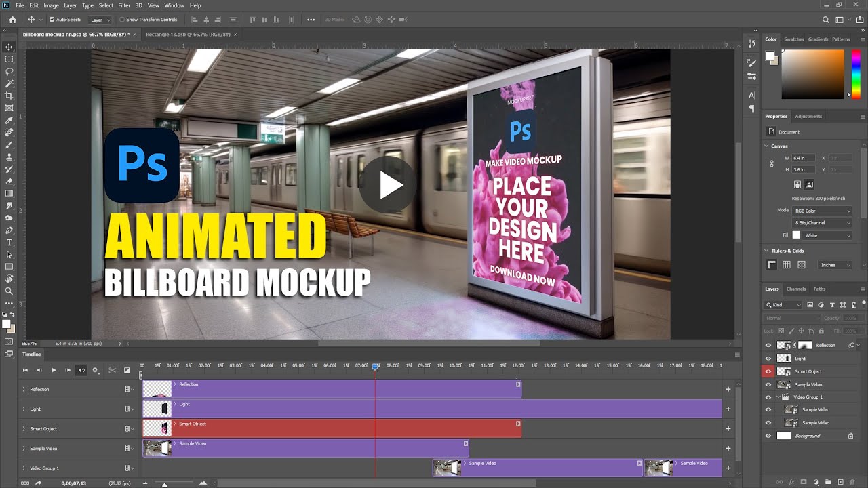Enable Show Transform Controls checkbox
The height and width of the screenshot is (488, 868).
122,20
